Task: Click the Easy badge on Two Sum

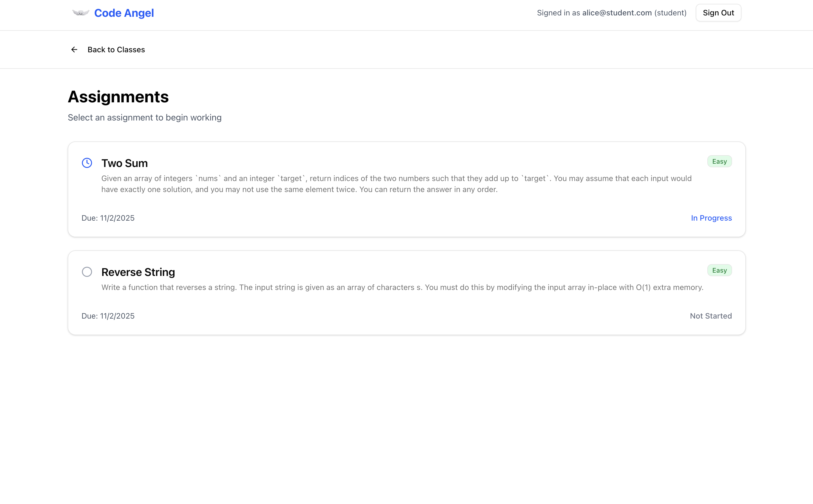Action: coord(719,161)
